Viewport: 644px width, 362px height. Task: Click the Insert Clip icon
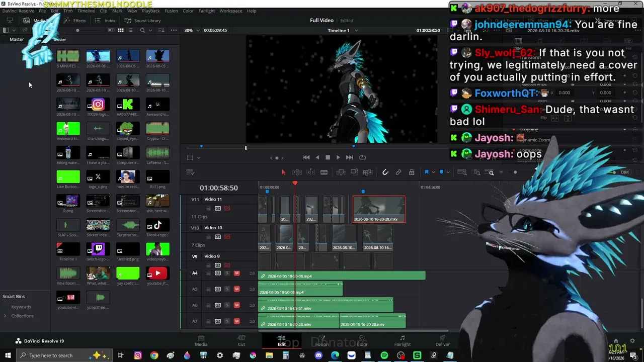coord(341,172)
